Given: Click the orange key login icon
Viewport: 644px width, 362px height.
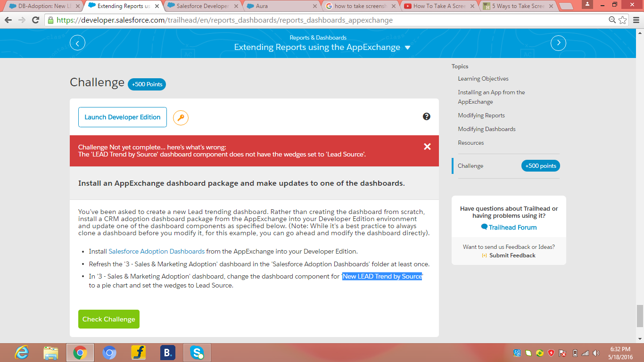Looking at the screenshot, I should [181, 117].
